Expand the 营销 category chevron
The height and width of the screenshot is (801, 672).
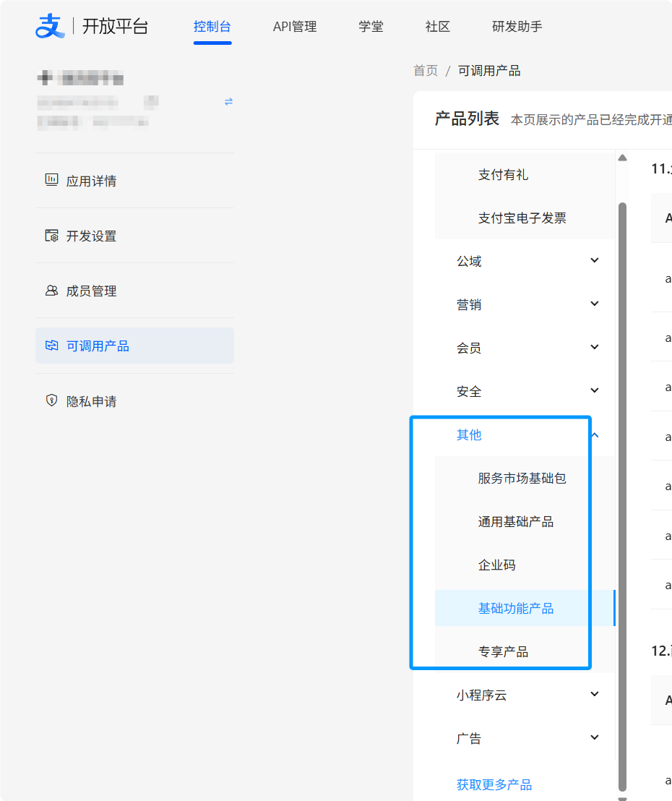coord(595,304)
